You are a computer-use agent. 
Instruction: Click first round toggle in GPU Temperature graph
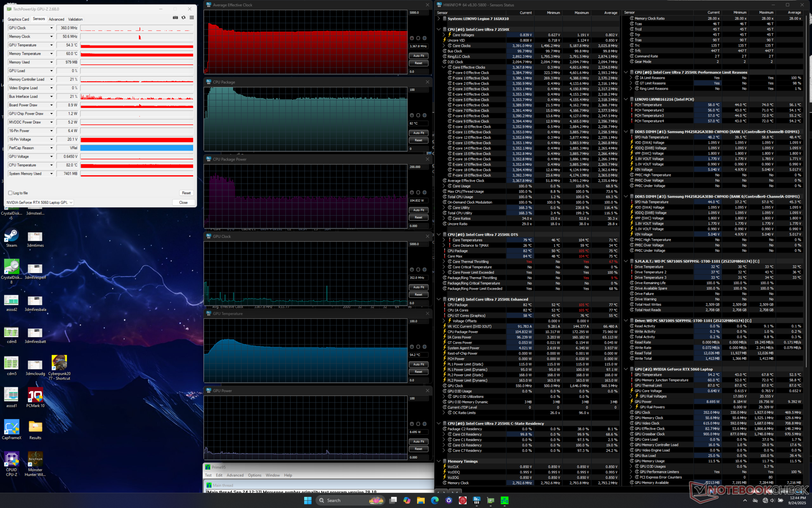point(412,347)
